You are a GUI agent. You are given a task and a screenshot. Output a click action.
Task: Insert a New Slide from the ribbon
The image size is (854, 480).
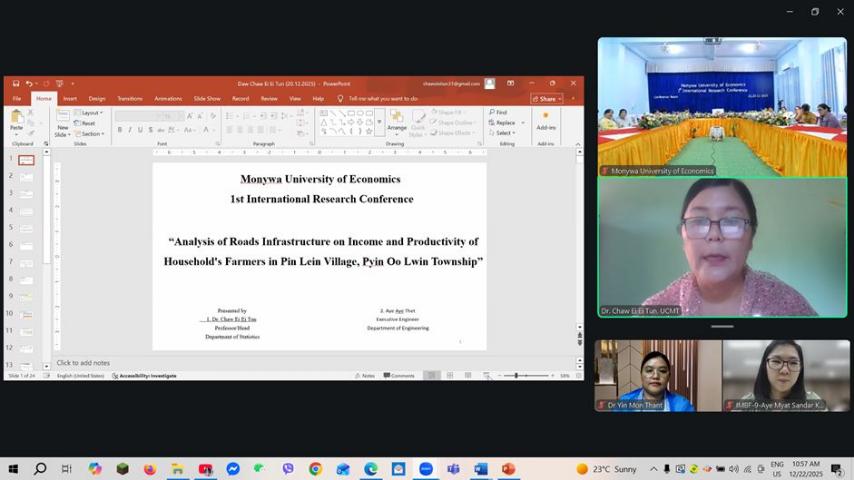[x=62, y=122]
